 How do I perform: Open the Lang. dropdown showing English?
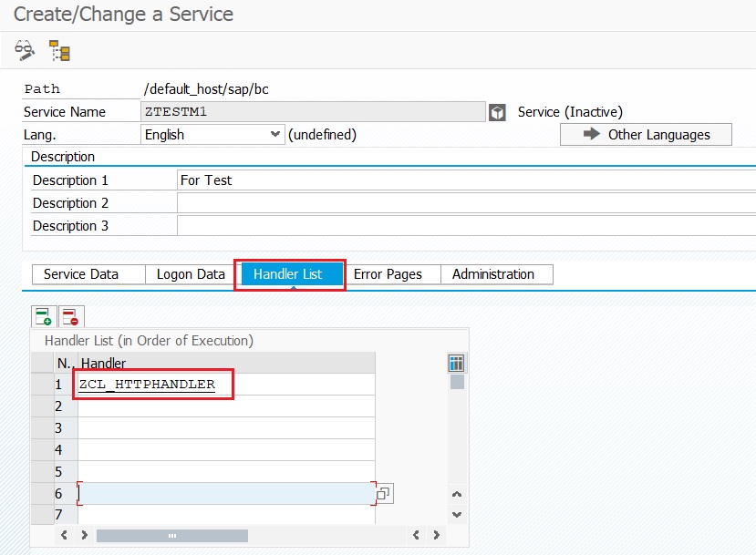213,134
